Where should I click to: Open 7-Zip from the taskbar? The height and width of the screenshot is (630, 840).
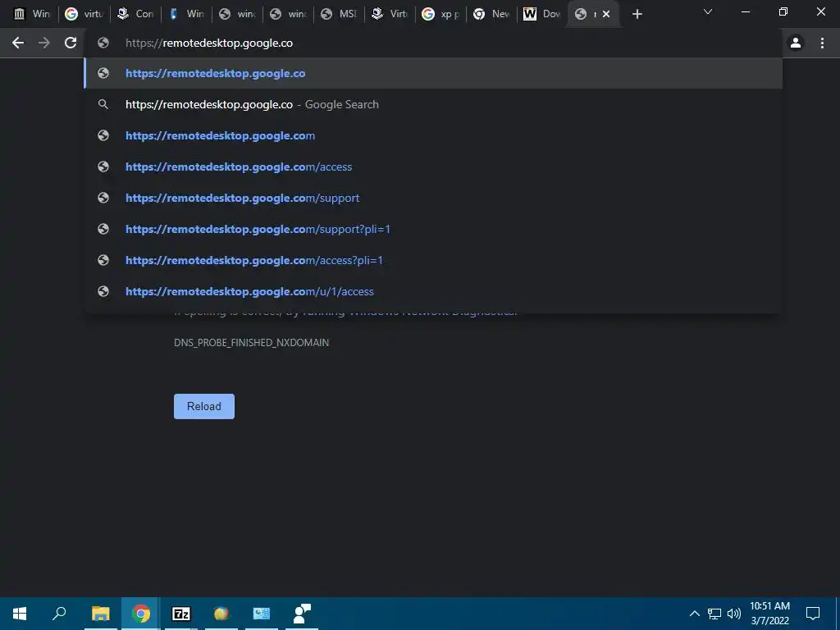coord(180,614)
